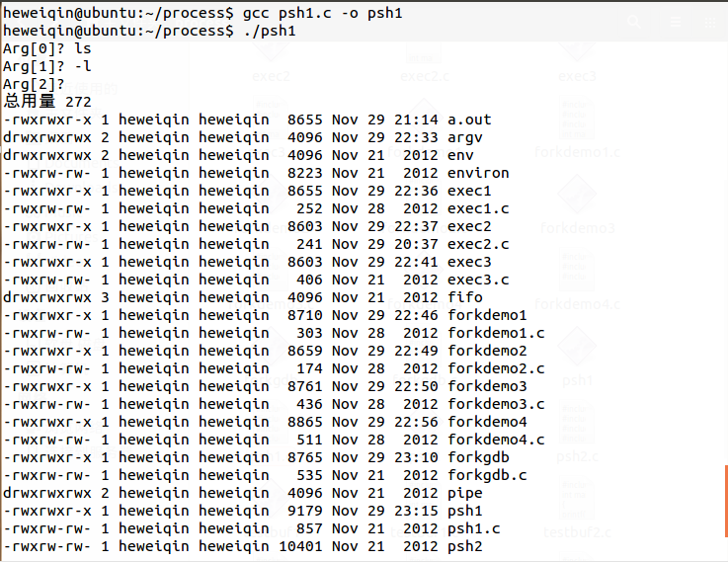
Task: Click the 'exec2' executable name dated 22:37
Action: point(469,226)
